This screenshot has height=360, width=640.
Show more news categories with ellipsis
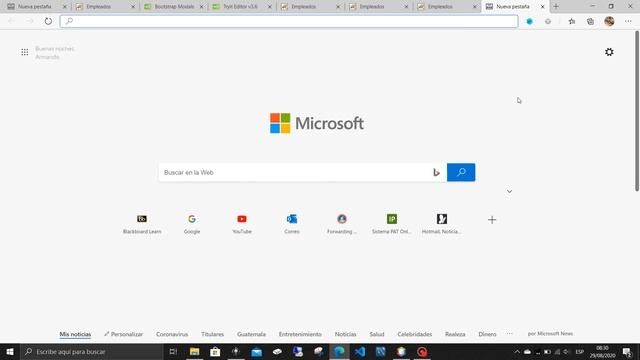(x=509, y=333)
